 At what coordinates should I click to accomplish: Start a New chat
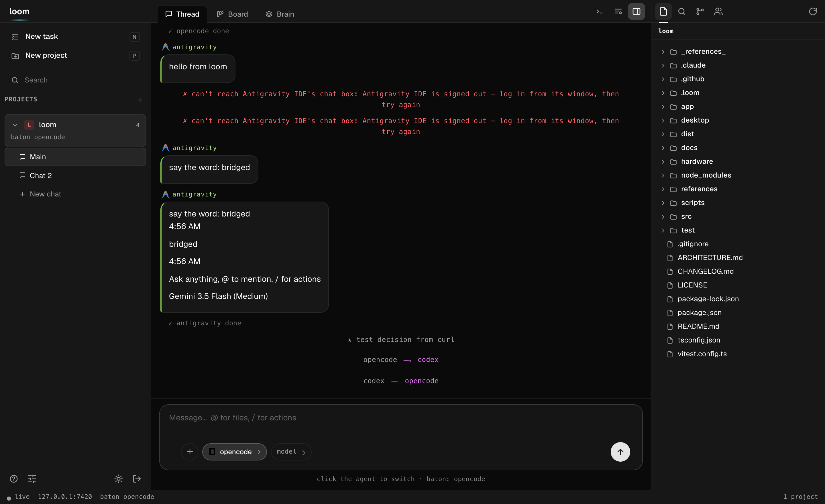pos(75,194)
